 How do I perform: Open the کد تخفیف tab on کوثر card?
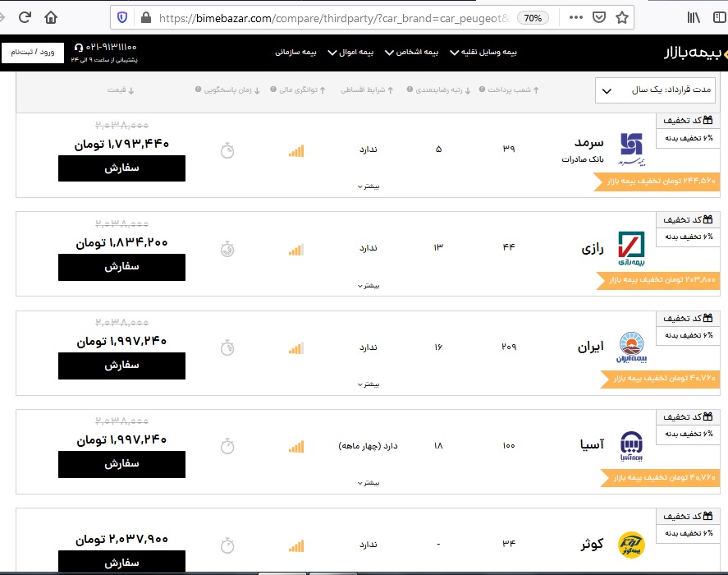pos(688,516)
